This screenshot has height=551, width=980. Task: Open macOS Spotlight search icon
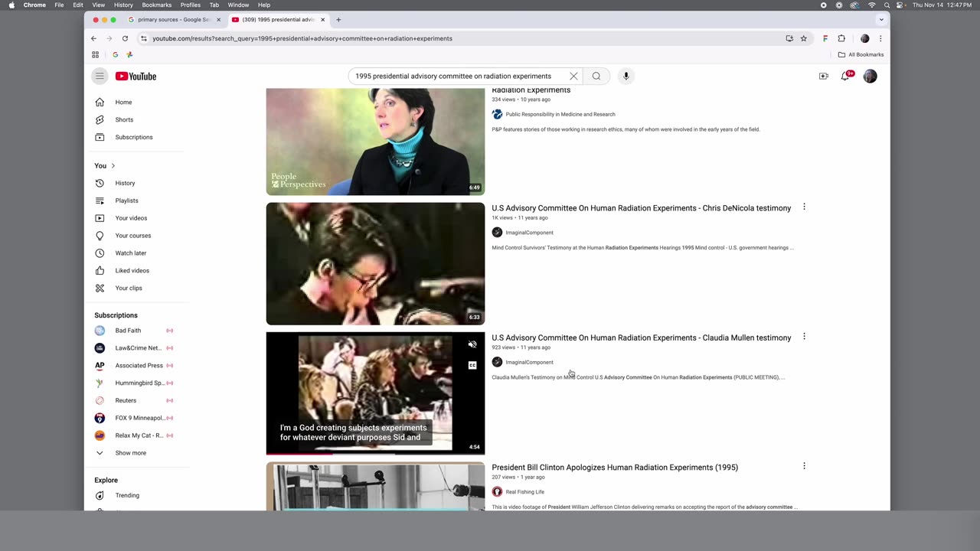click(887, 5)
